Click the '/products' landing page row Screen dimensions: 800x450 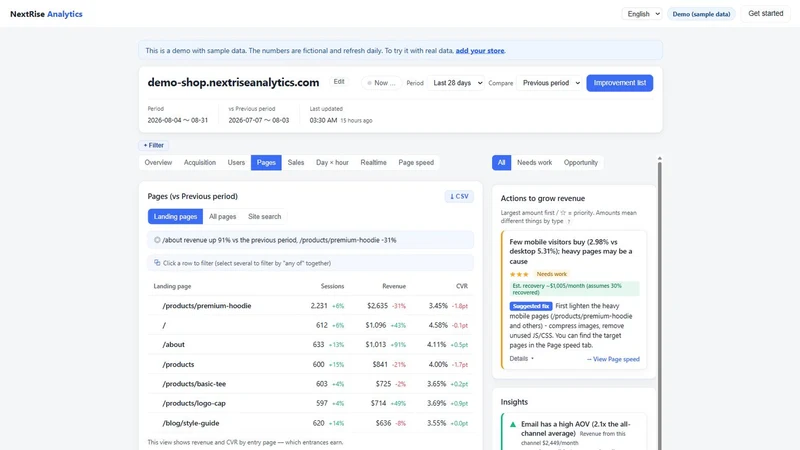tap(311, 364)
